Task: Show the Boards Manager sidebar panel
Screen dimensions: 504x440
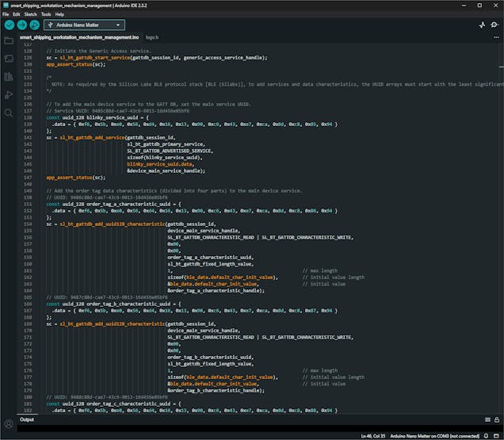Action: 9,58
